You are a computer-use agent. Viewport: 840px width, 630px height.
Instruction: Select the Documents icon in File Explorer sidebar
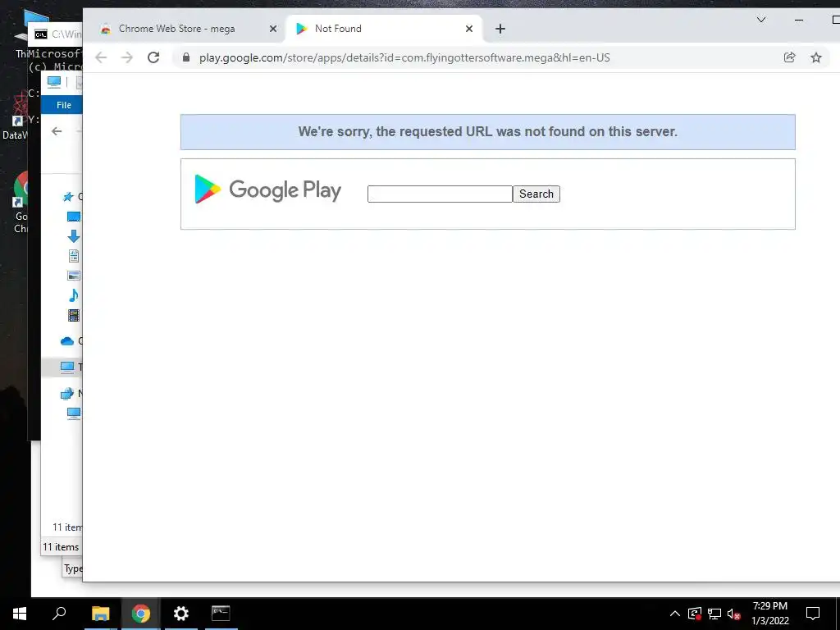(73, 256)
